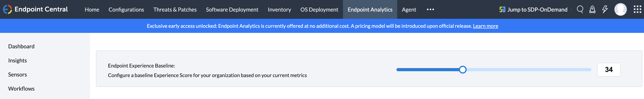The width and height of the screenshot is (644, 99).
Task: Open the Agent tab
Action: click(409, 10)
